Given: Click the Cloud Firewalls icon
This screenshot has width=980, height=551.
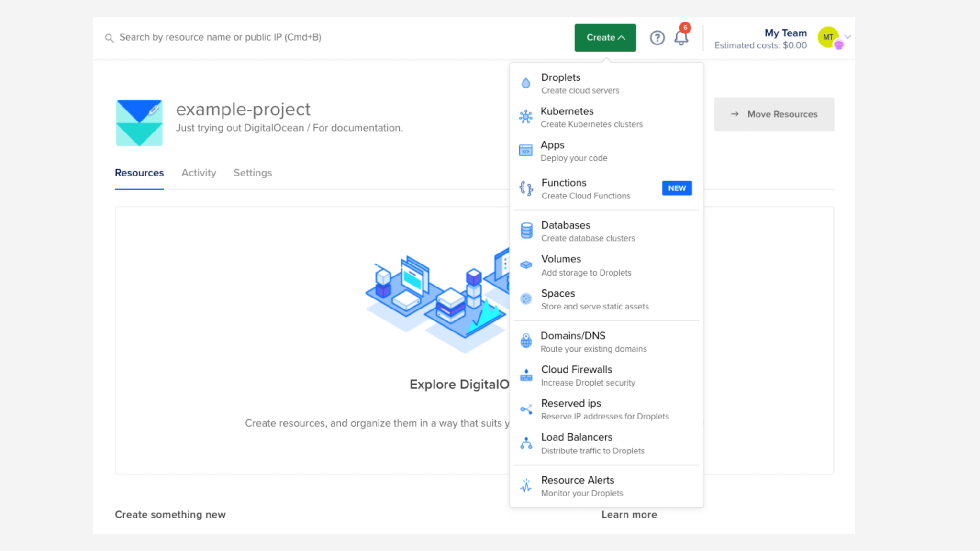Looking at the screenshot, I should click(x=526, y=375).
